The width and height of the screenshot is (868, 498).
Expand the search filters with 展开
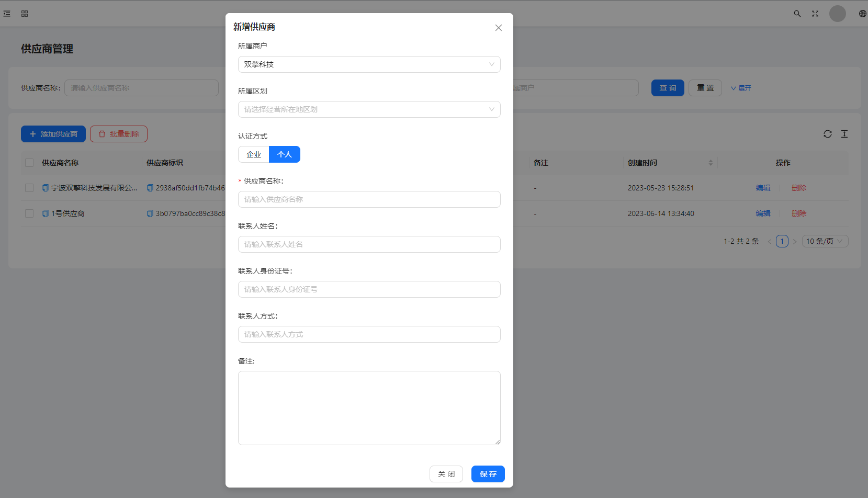click(x=741, y=88)
